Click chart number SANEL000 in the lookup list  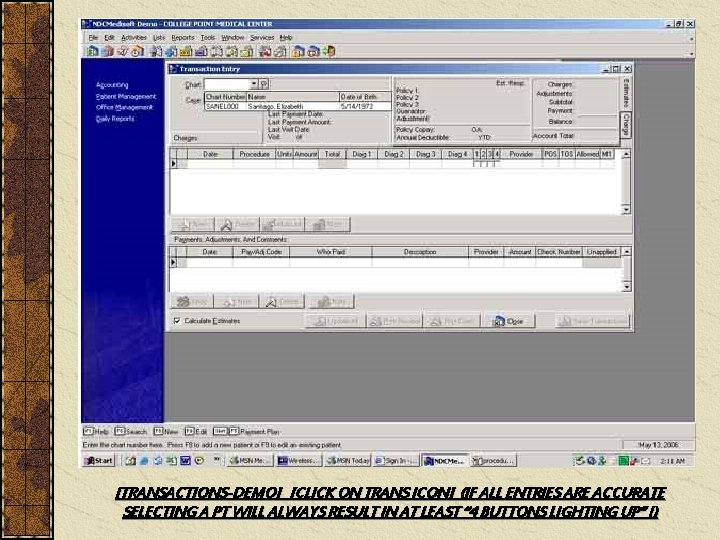(x=222, y=106)
